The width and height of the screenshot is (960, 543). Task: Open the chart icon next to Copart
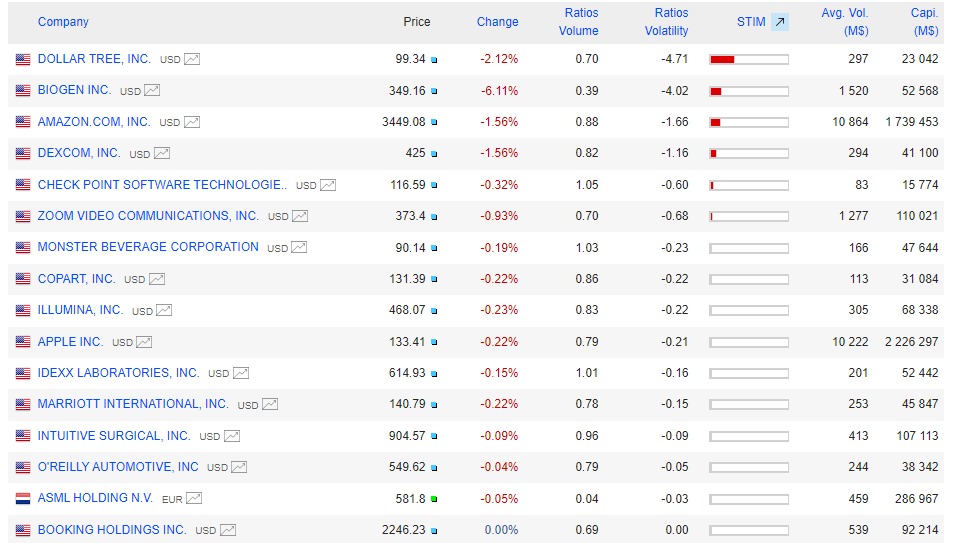click(x=157, y=279)
